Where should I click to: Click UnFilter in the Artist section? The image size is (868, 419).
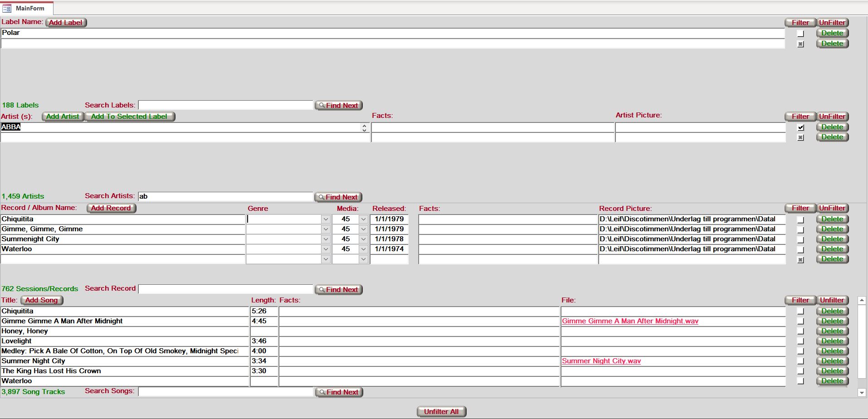pos(832,117)
